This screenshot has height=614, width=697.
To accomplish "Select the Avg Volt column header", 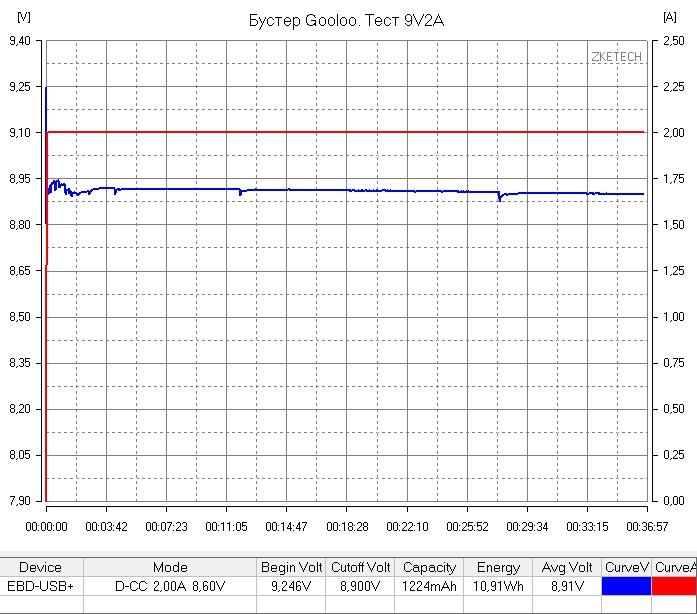I will 567,567.
